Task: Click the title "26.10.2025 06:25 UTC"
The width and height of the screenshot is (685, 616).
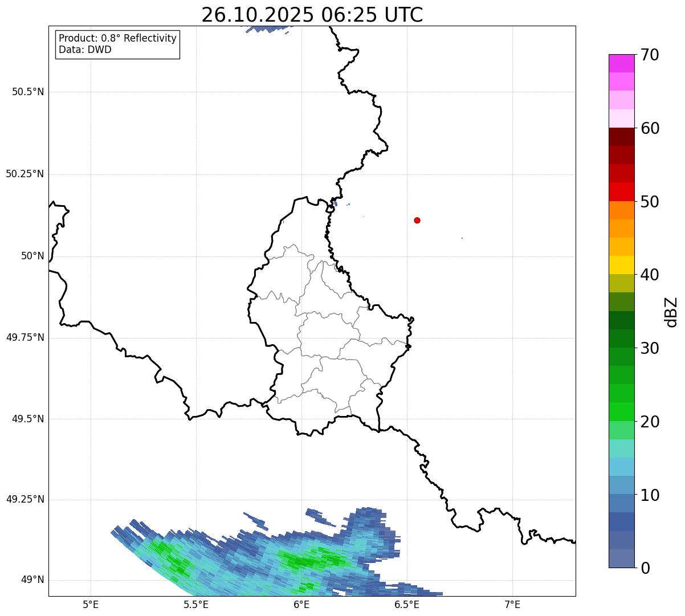Action: click(x=312, y=14)
